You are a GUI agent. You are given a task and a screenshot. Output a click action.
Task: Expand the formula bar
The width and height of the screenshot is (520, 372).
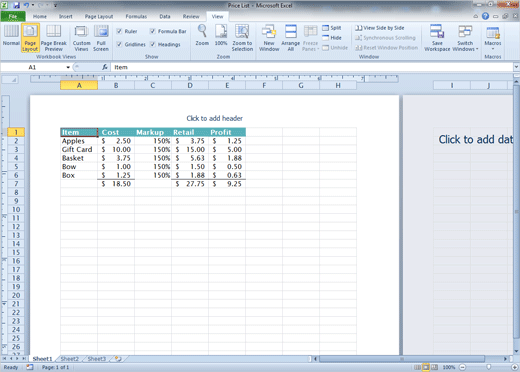point(516,67)
